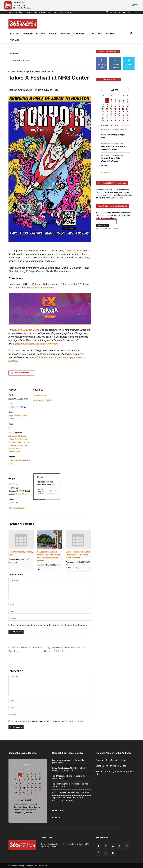143x868 pixels.
Task: Go to previous month in sidebar calendar
Action: click(102, 90)
